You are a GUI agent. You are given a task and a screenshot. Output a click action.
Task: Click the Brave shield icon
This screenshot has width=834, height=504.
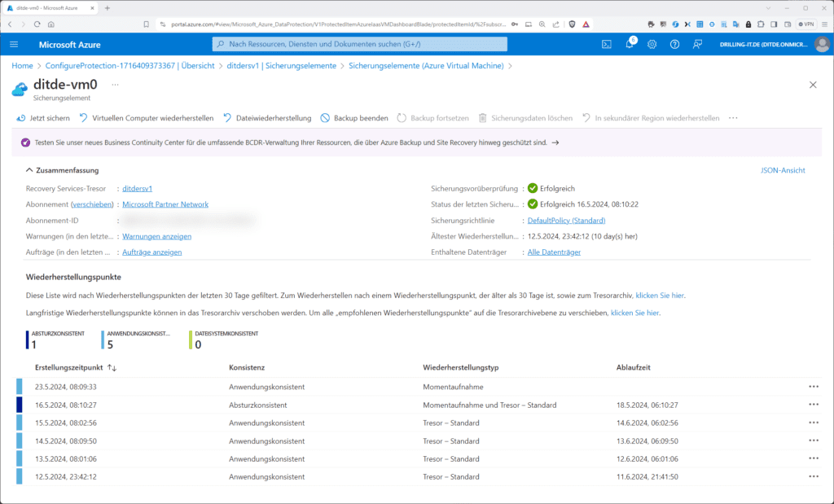(x=573, y=24)
